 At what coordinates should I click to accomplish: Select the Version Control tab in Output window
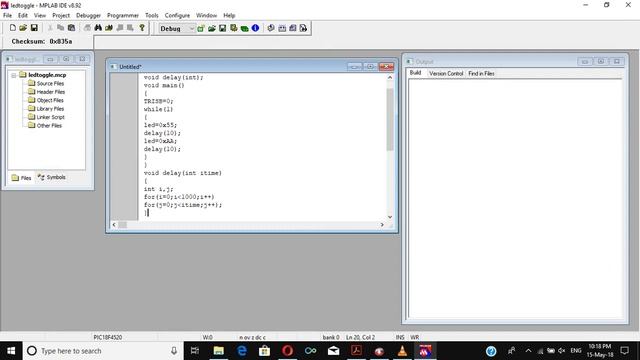click(446, 73)
